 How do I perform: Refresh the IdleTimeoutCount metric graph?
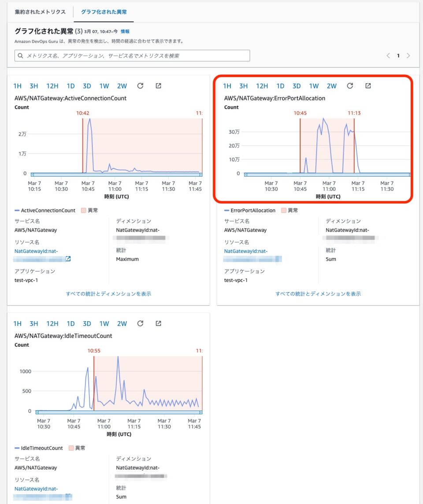140,323
